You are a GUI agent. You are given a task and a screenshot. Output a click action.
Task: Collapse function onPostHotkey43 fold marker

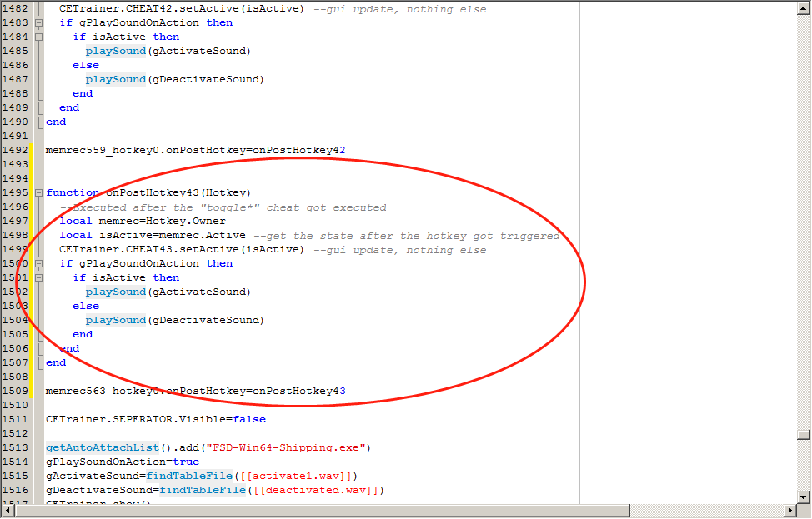coord(38,193)
